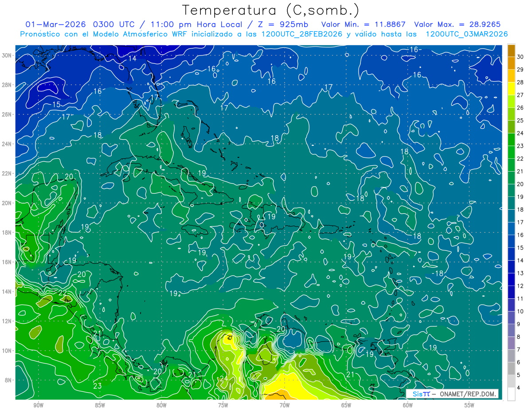Click the '65W' longitude axis label
532x411 pixels.
click(x=346, y=405)
